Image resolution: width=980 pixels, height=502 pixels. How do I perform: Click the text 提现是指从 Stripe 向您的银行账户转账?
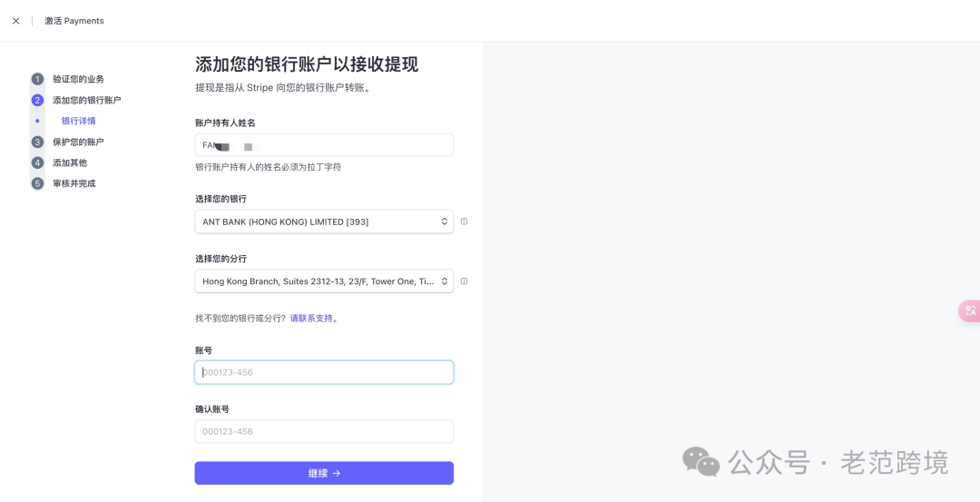click(x=284, y=88)
